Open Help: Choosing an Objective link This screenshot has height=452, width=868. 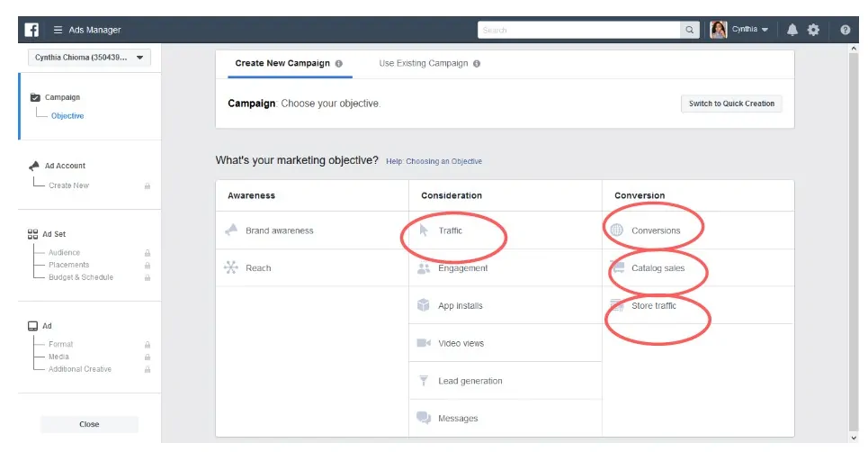434,161
